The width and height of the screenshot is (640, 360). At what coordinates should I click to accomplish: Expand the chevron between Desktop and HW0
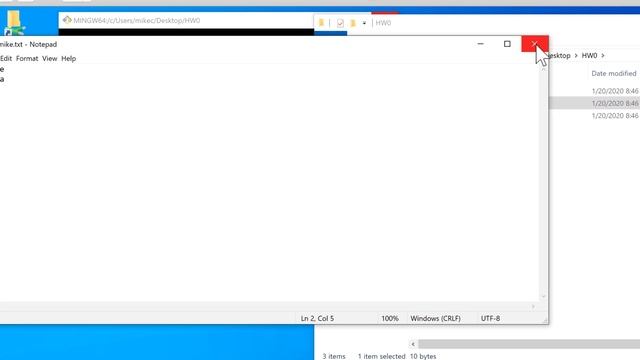click(x=576, y=56)
